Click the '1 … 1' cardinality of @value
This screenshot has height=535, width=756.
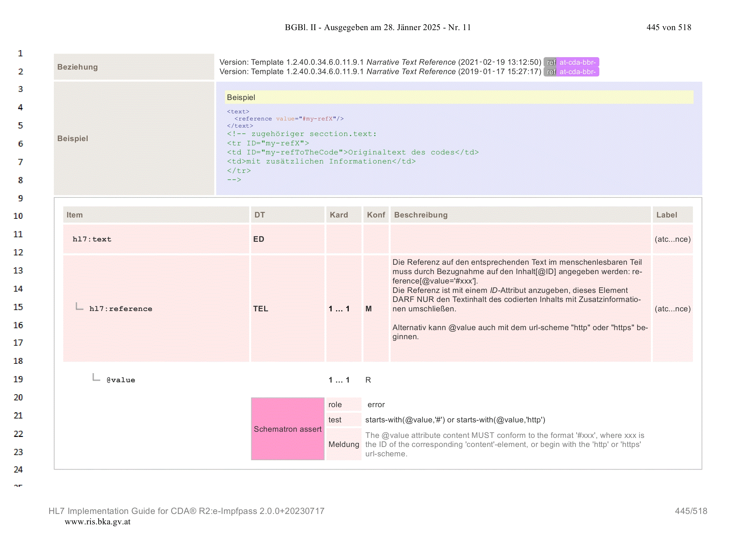point(339,380)
